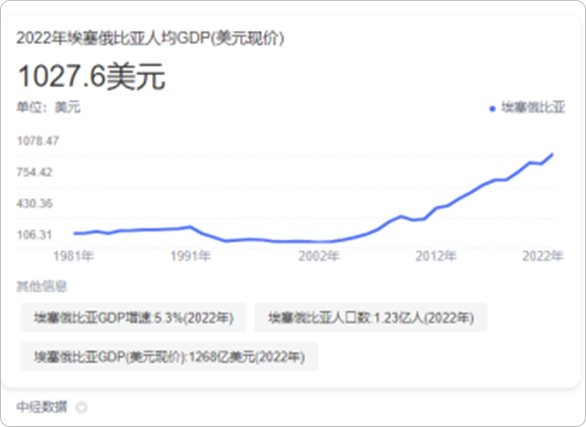Viewport: 586px width, 427px height.
Task: Open 埃塞俄比亚GDP 1268亿美元 chip
Action: 169,357
